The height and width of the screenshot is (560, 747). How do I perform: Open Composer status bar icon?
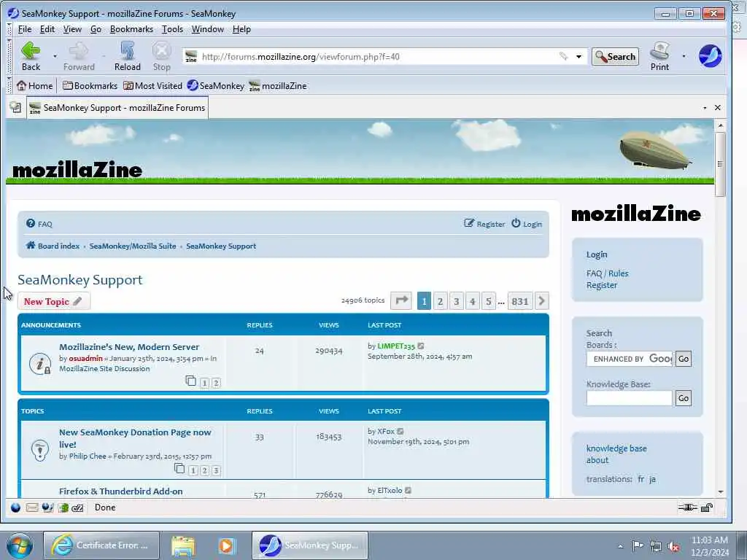(x=47, y=507)
